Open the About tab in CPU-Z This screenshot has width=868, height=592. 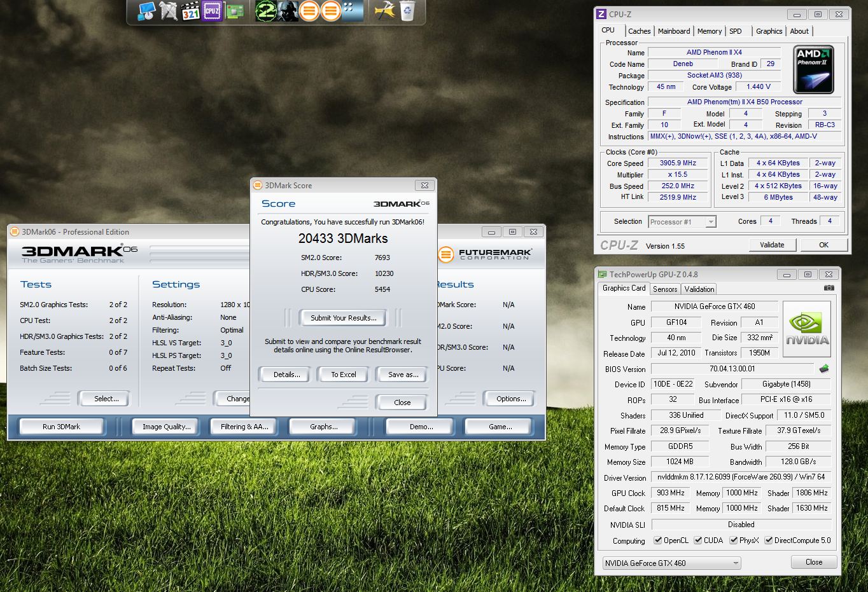point(799,31)
